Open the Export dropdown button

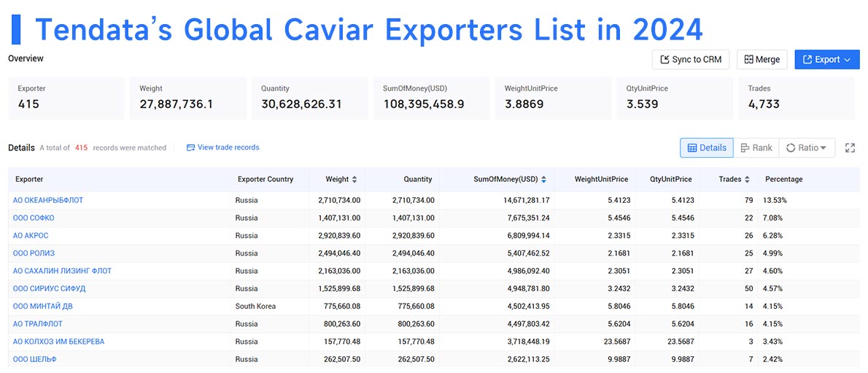(827, 59)
